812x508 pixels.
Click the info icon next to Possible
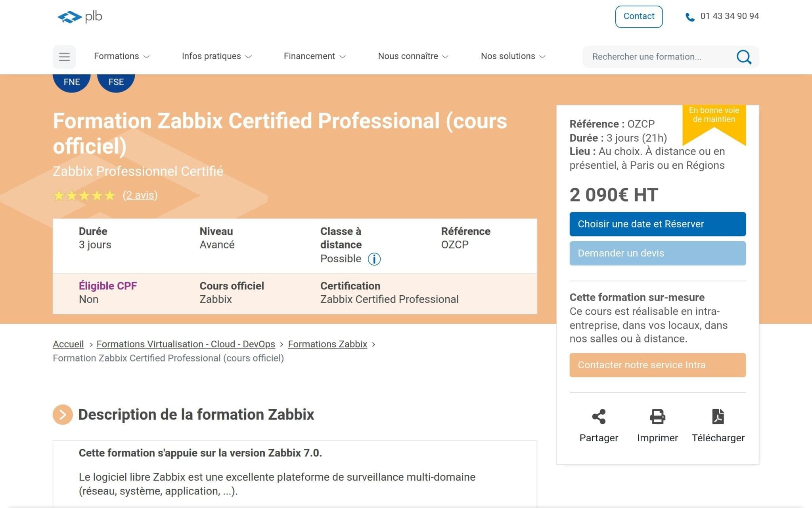374,259
